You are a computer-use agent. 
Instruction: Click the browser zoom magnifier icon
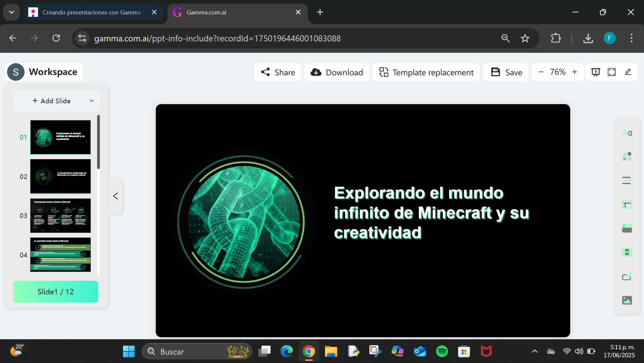(x=506, y=38)
